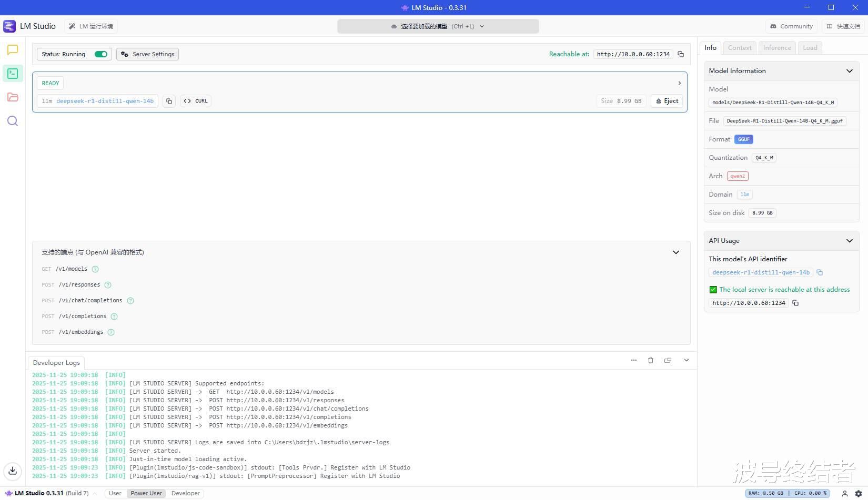
Task: Collapse the Model Information section
Action: 850,71
